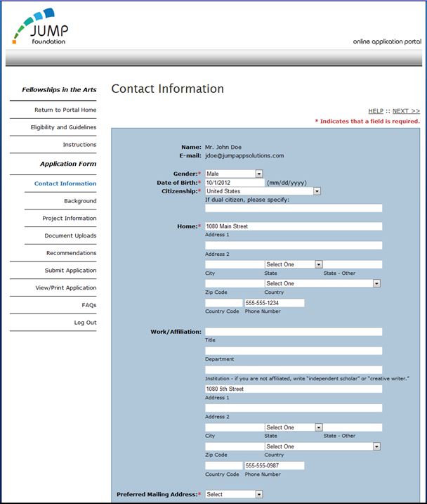The width and height of the screenshot is (427, 504).
Task: Open Eligibility and Guidelines page
Action: pos(63,127)
